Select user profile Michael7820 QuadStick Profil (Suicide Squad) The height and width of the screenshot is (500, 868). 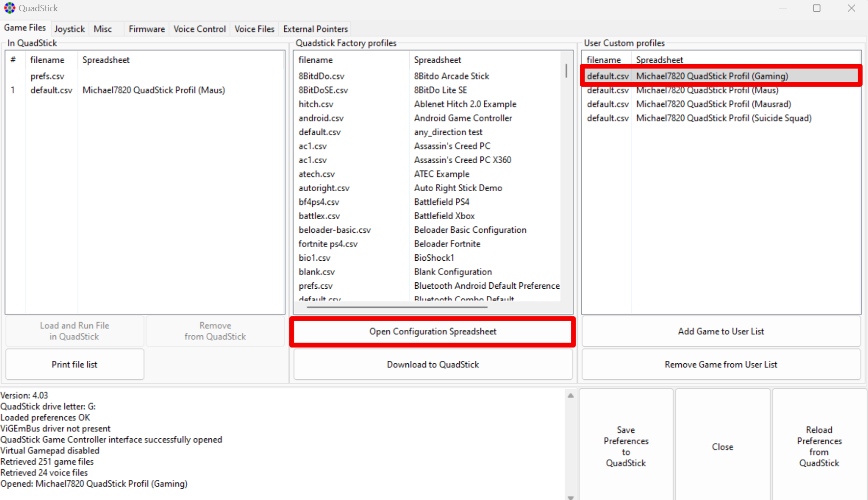721,118
